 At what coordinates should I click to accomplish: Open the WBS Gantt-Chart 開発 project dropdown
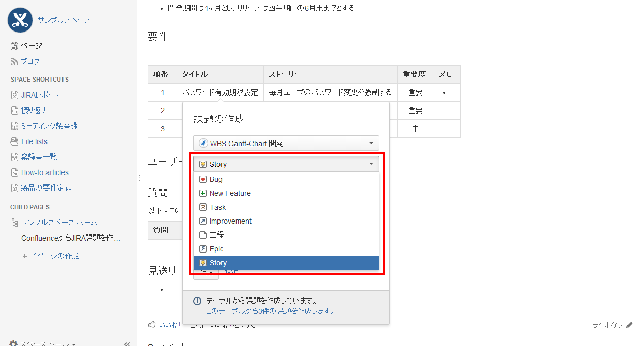pos(286,143)
